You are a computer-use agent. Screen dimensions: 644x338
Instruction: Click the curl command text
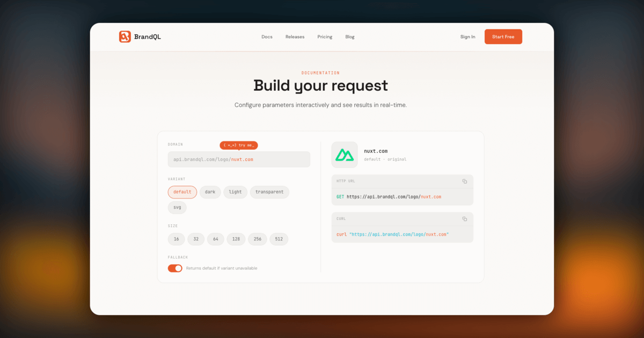click(393, 234)
